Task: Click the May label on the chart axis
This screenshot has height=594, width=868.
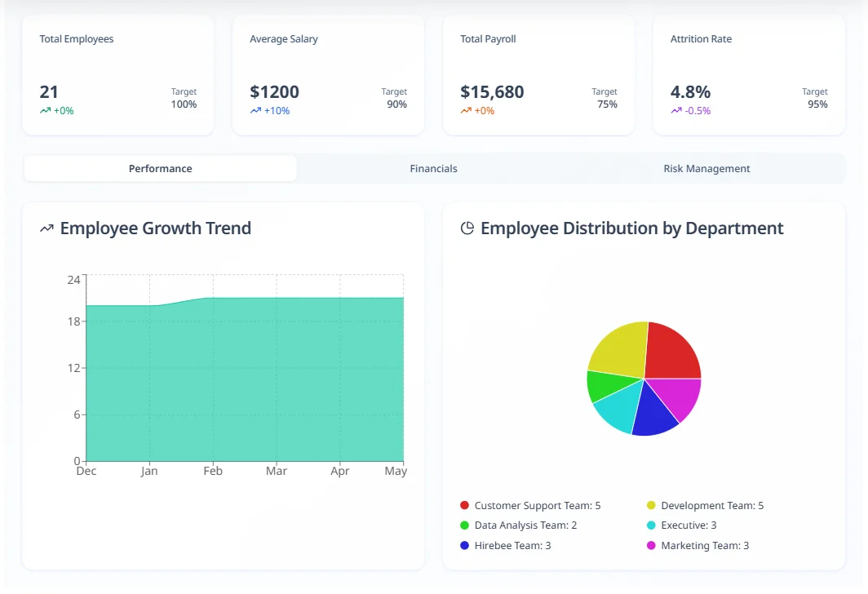Action: [x=396, y=471]
